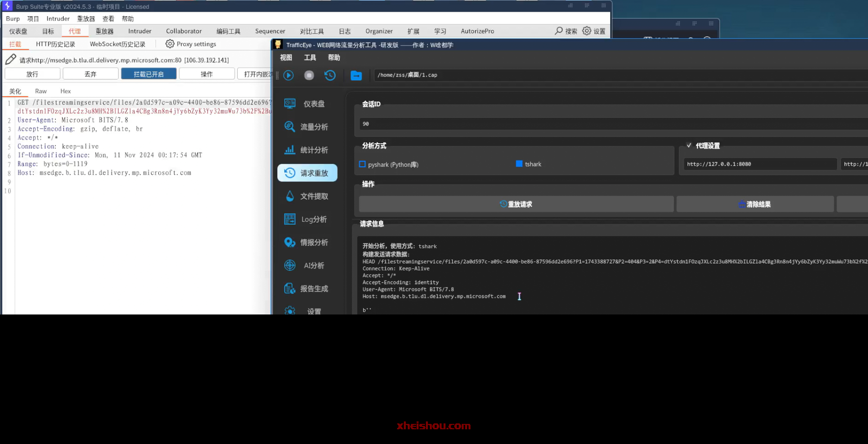Open 项目 menu in Burp Suite
This screenshot has width=868, height=444.
(33, 19)
